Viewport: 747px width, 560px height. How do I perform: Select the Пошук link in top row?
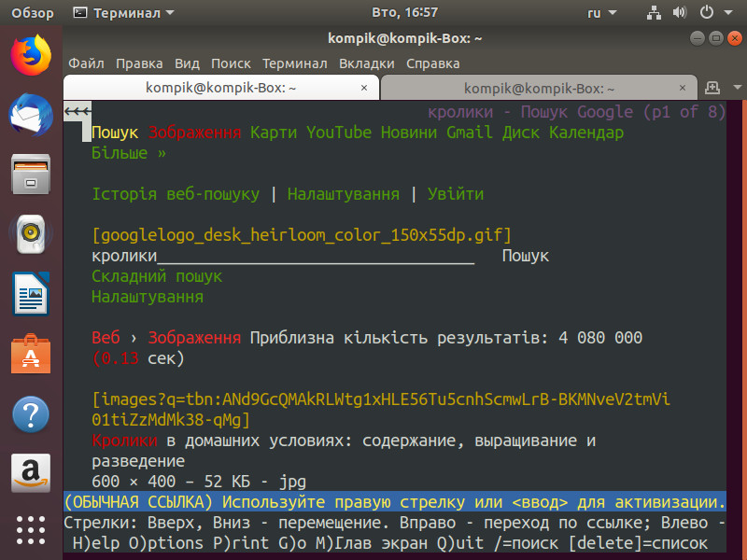pyautogui.click(x=115, y=133)
